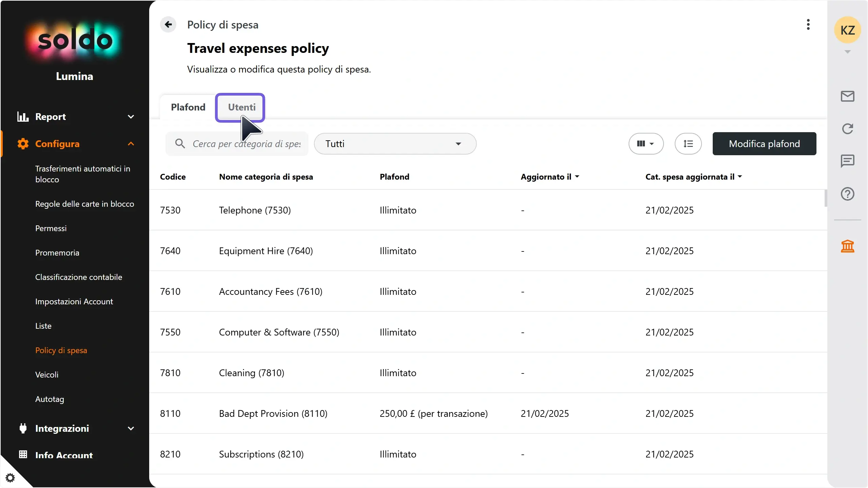Click the 250,00 £ (per transazione) value
Image resolution: width=868 pixels, height=488 pixels.
(x=434, y=413)
